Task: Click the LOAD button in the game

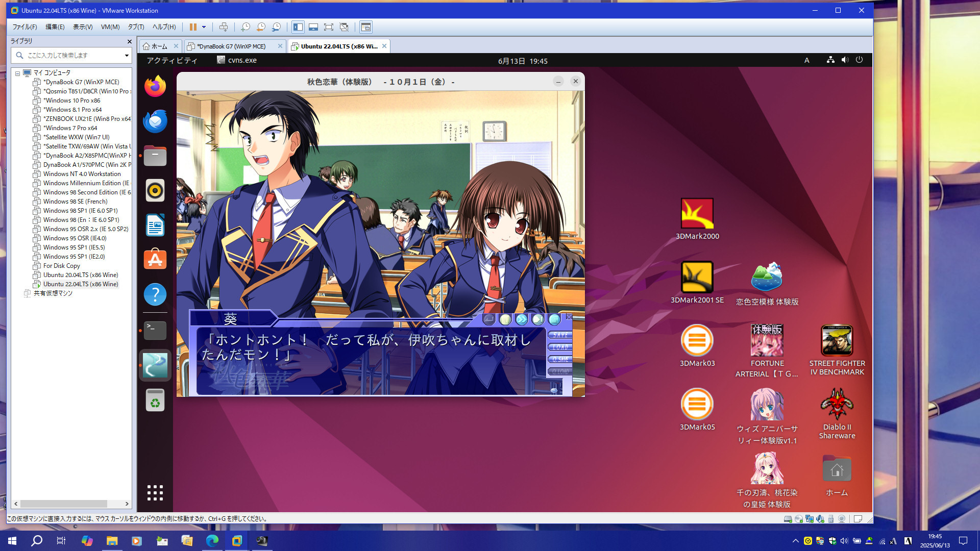Action: point(560,347)
